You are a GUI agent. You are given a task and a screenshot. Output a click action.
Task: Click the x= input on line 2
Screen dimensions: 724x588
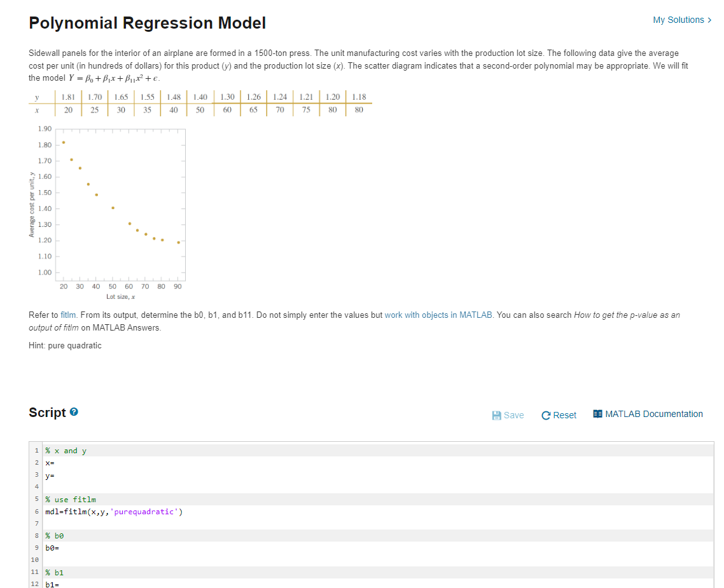(50, 463)
